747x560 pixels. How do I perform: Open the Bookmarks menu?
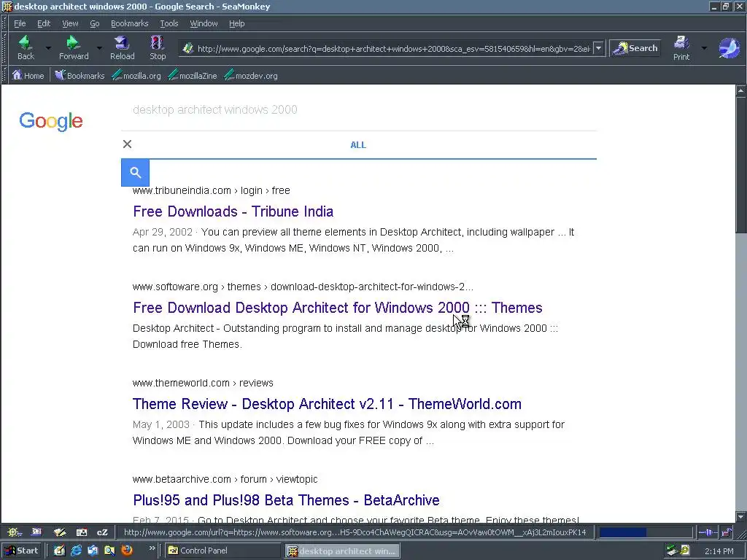point(130,23)
